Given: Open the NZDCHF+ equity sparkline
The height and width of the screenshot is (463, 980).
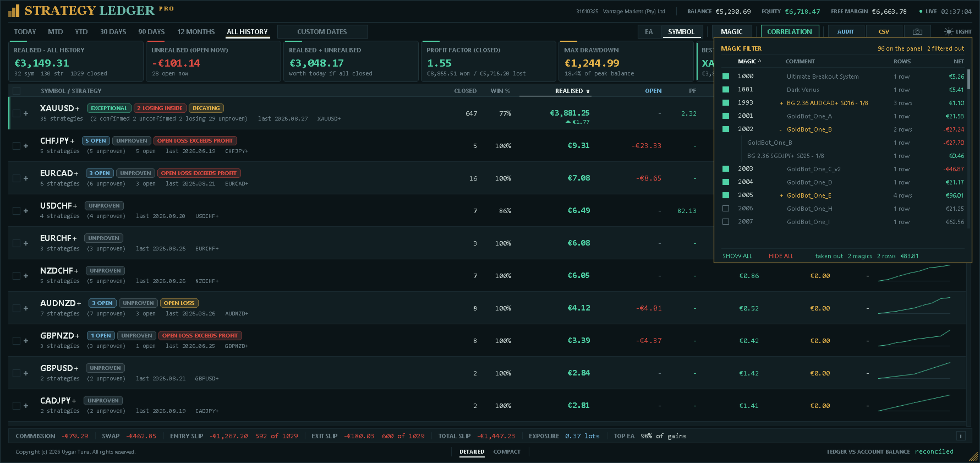Looking at the screenshot, I should [x=914, y=274].
